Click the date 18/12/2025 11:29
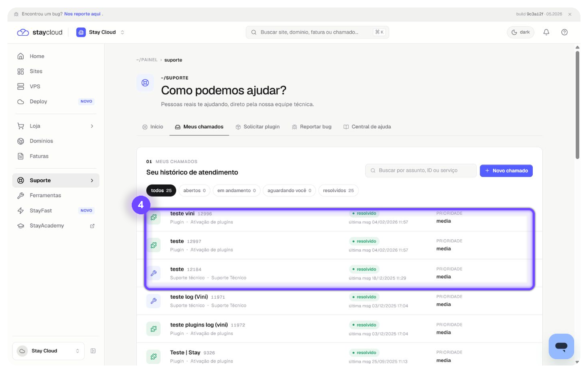Screen dimensions: 588x373 pos(389,278)
